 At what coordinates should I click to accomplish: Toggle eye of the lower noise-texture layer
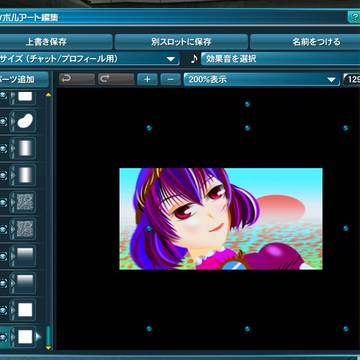3,229
